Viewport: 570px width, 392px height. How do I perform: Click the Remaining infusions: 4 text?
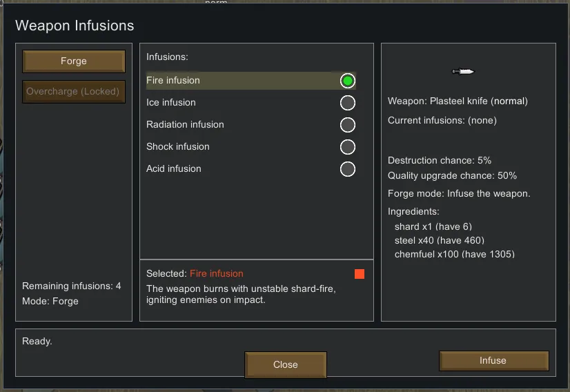click(x=72, y=286)
